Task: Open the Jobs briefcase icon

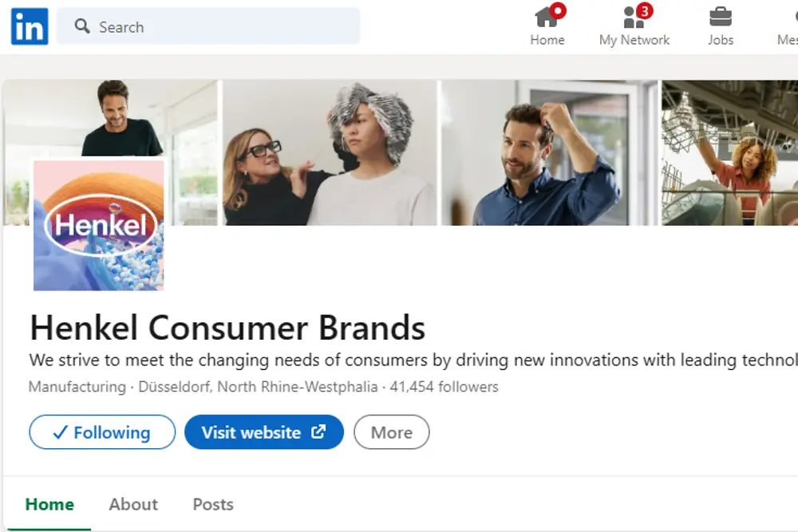Action: (x=721, y=18)
